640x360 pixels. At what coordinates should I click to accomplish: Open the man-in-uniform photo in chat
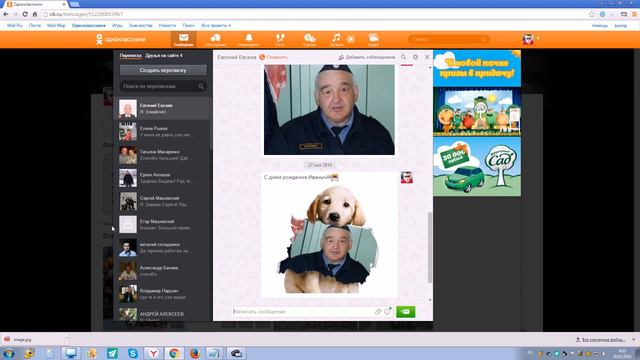pyautogui.click(x=329, y=109)
